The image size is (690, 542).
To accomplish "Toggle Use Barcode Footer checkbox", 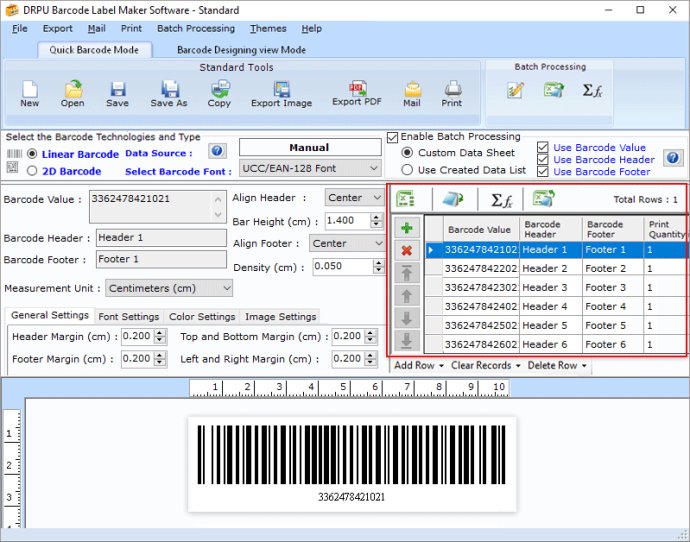I will point(543,171).
